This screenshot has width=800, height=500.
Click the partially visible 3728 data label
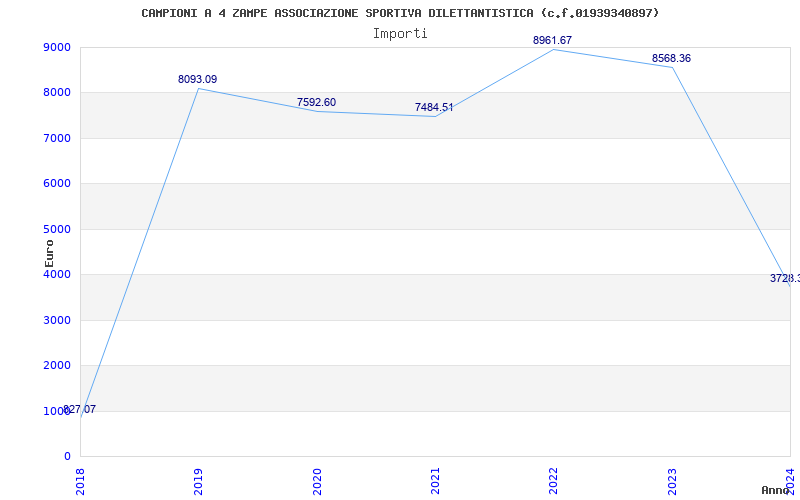pyautogui.click(x=785, y=279)
